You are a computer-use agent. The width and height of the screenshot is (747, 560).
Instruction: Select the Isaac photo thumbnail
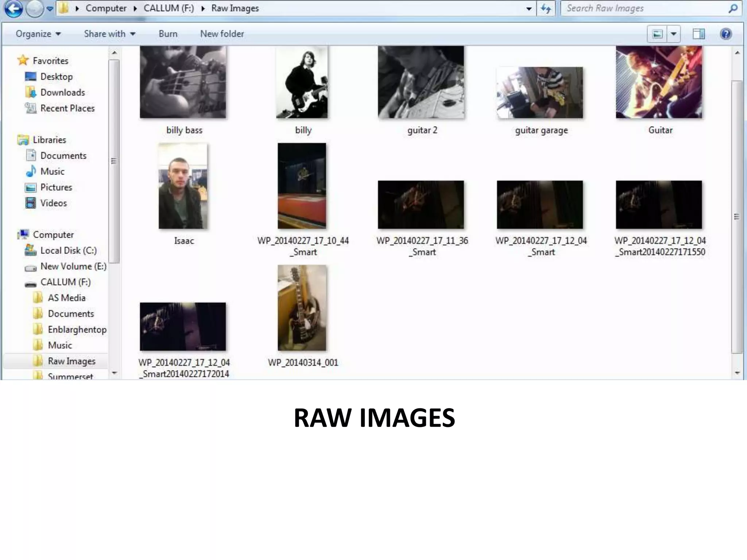click(183, 186)
